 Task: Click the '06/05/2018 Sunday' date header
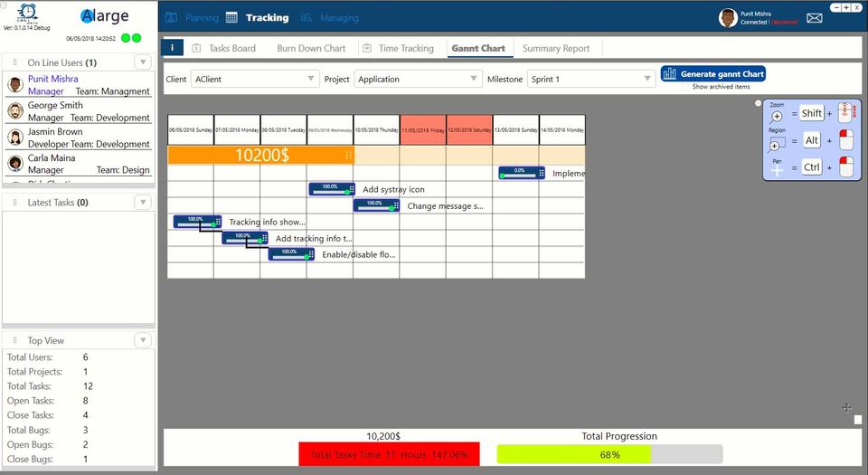(x=191, y=130)
